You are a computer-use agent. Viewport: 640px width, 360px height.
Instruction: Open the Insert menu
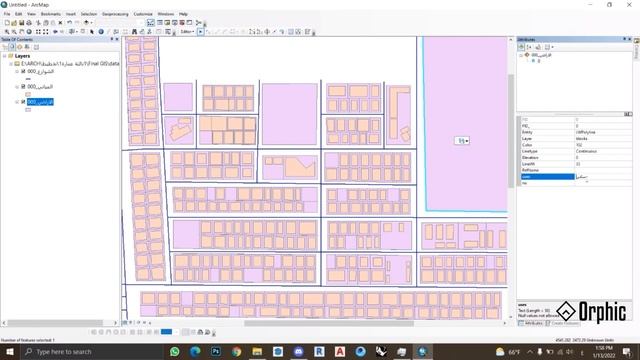(71, 14)
